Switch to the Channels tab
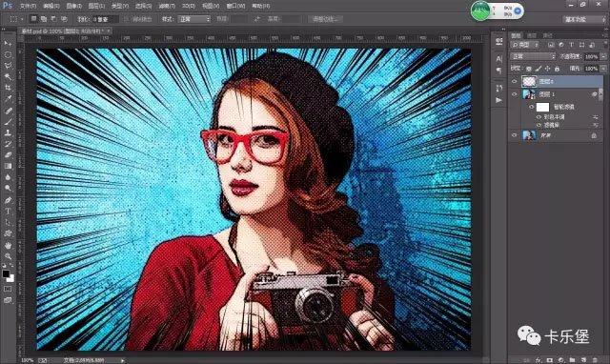The height and width of the screenshot is (364, 610). (x=531, y=35)
